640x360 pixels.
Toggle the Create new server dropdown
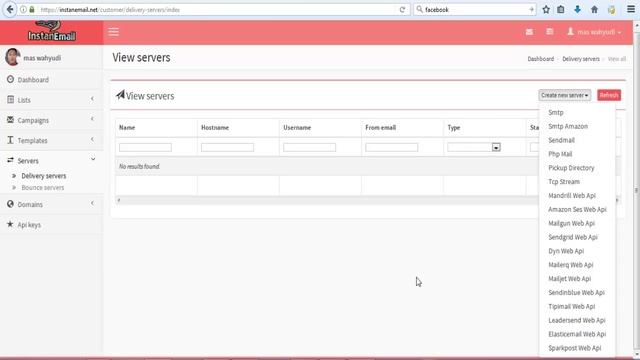564,95
